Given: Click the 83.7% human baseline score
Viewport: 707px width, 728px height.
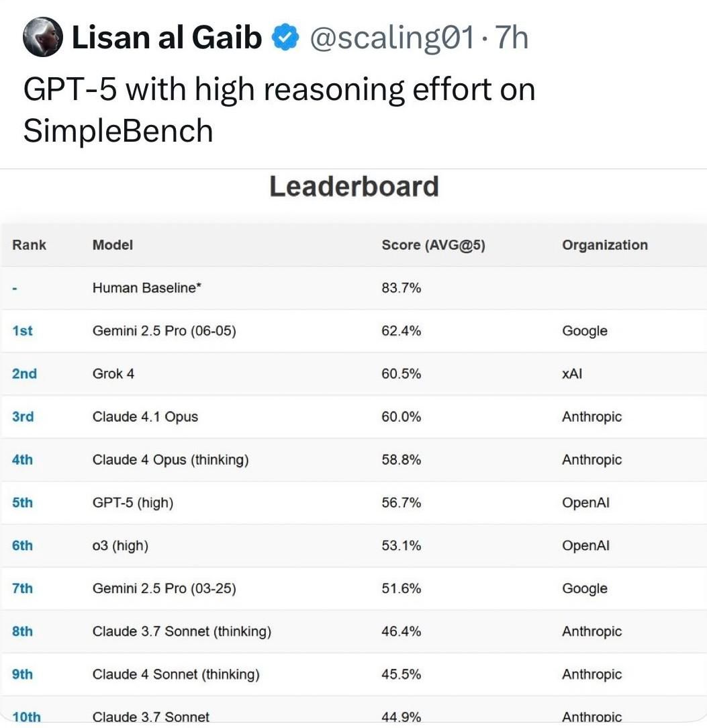Looking at the screenshot, I should click(x=401, y=288).
